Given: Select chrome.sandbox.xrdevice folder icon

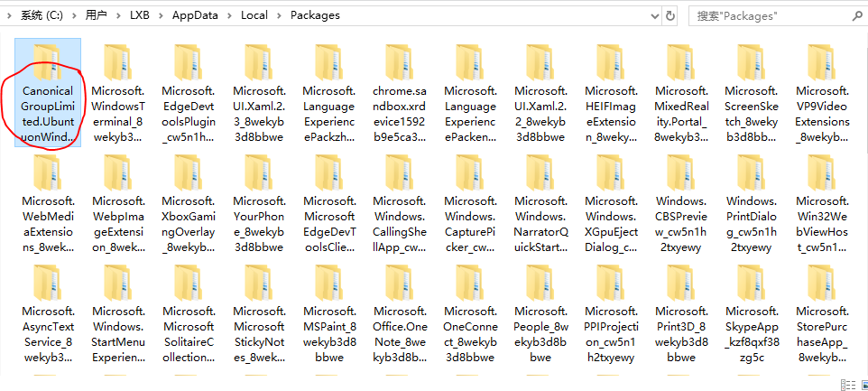Looking at the screenshot, I should click(400, 62).
